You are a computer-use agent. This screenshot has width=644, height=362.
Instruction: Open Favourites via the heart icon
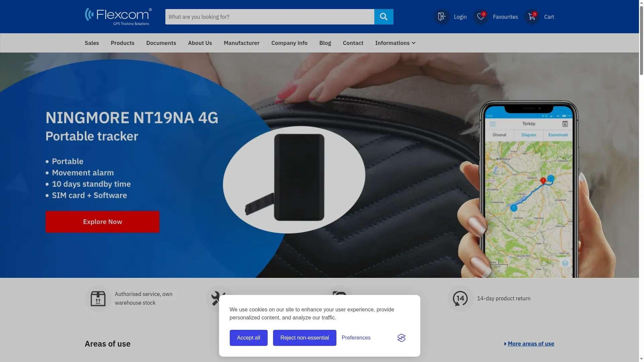(x=481, y=17)
